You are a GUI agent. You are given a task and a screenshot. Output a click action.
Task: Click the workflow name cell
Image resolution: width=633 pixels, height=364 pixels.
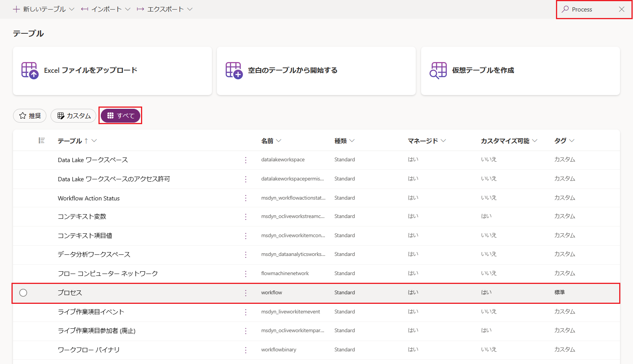pos(272,292)
